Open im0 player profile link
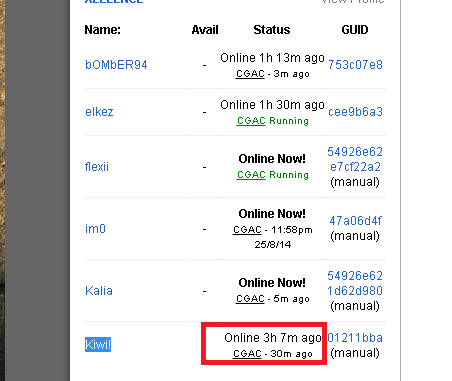Image resolution: width=452 pixels, height=381 pixels. tap(95, 229)
